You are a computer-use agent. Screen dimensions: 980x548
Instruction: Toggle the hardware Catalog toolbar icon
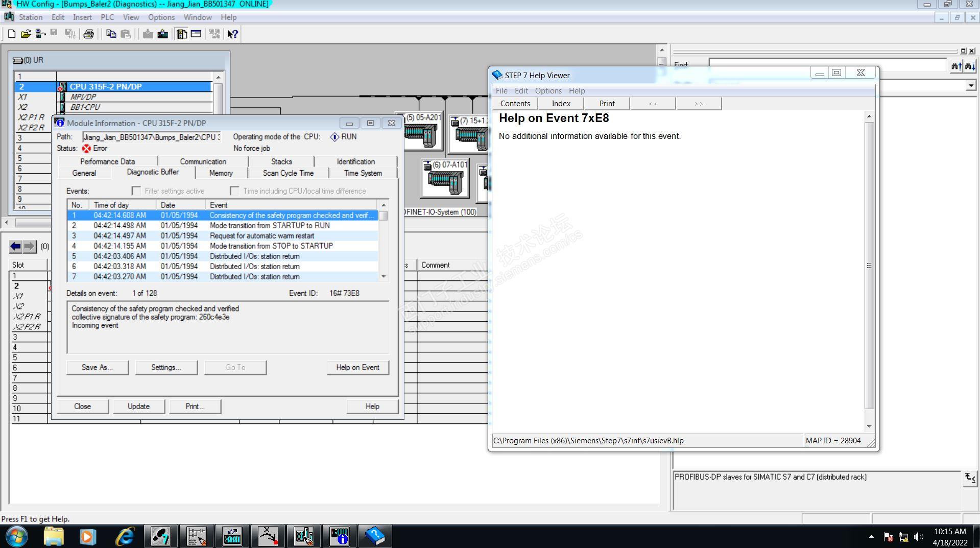tap(181, 34)
